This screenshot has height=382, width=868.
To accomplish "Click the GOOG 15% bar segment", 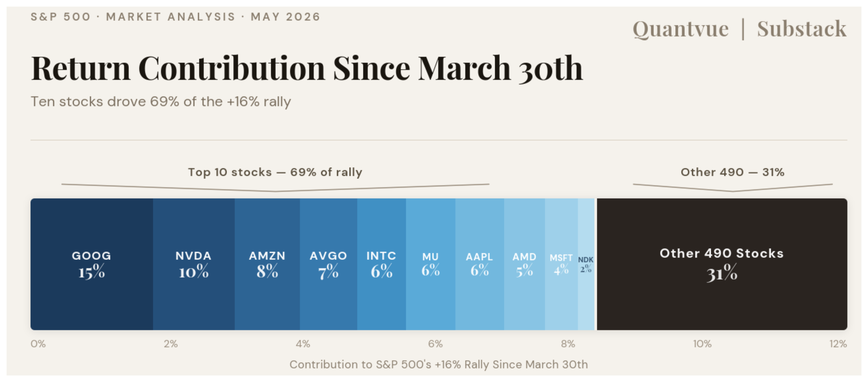I will point(92,264).
